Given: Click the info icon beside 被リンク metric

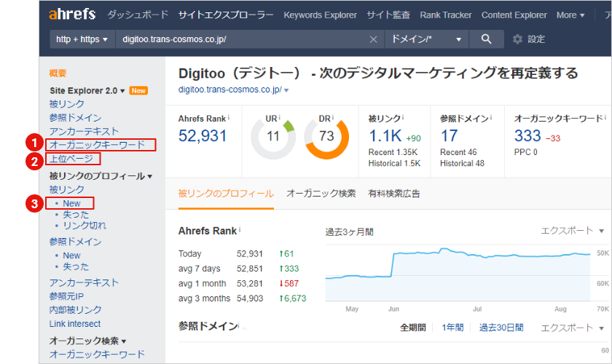Looking at the screenshot, I should (403, 117).
